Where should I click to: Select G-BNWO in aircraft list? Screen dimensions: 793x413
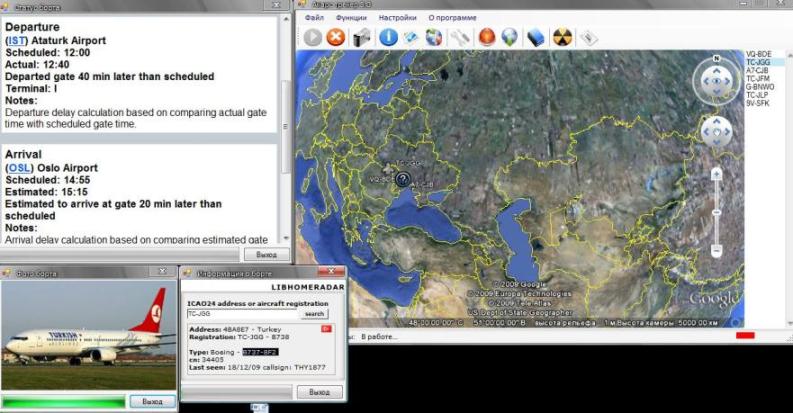(x=760, y=86)
